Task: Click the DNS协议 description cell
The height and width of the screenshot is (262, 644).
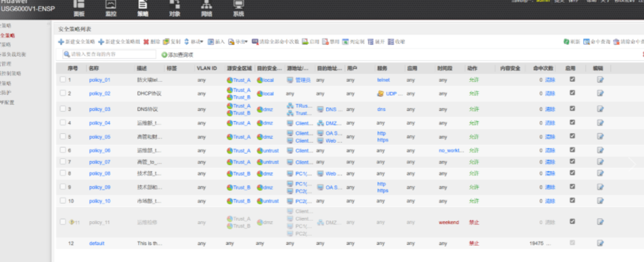Action: (x=147, y=110)
